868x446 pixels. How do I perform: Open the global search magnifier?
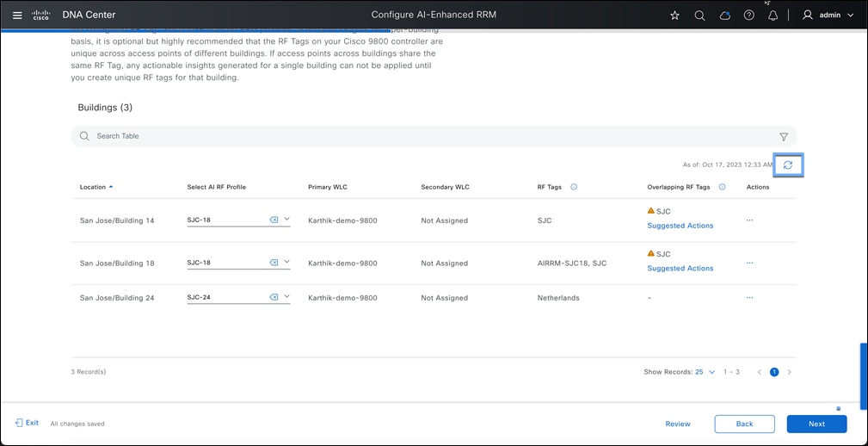click(699, 15)
